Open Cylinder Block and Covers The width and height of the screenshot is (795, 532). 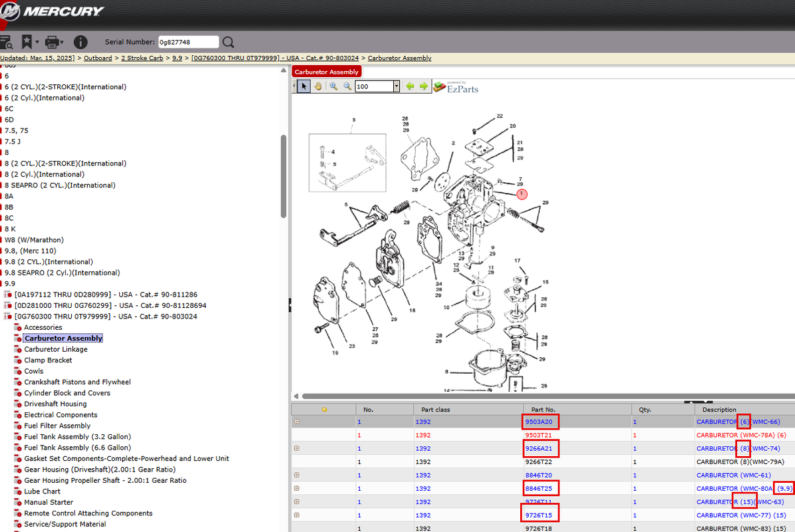pos(67,393)
